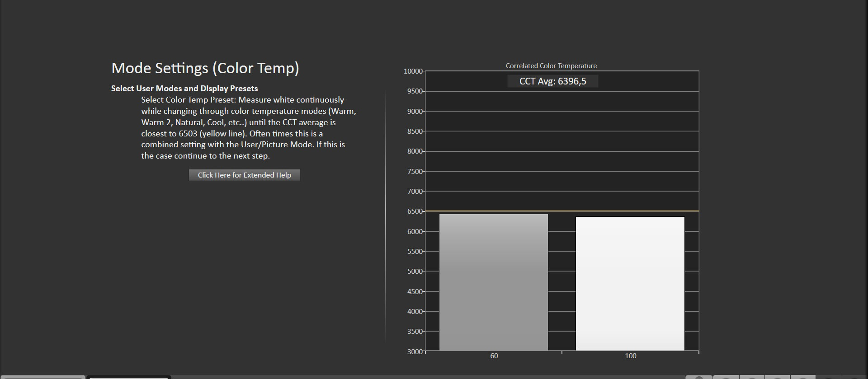Click the 100 x-axis label
The width and height of the screenshot is (868, 379).
tap(631, 356)
